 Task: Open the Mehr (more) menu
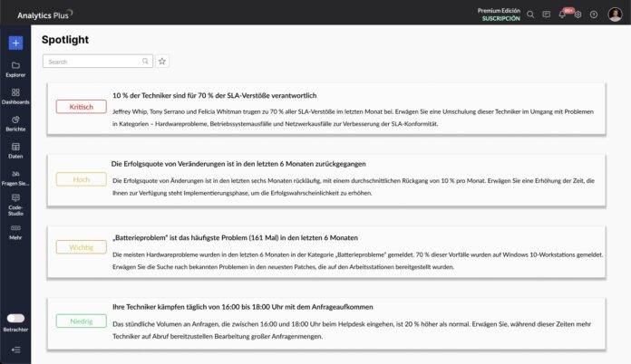[15, 232]
